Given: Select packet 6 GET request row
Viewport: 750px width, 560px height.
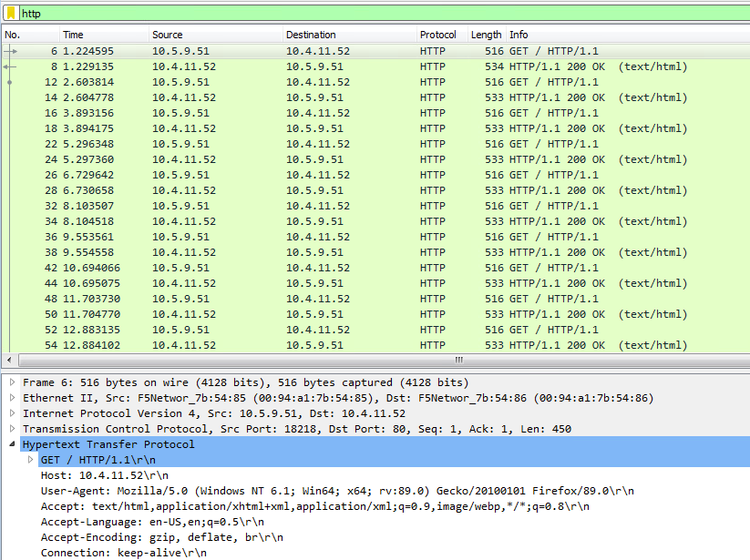Looking at the screenshot, I should (376, 51).
